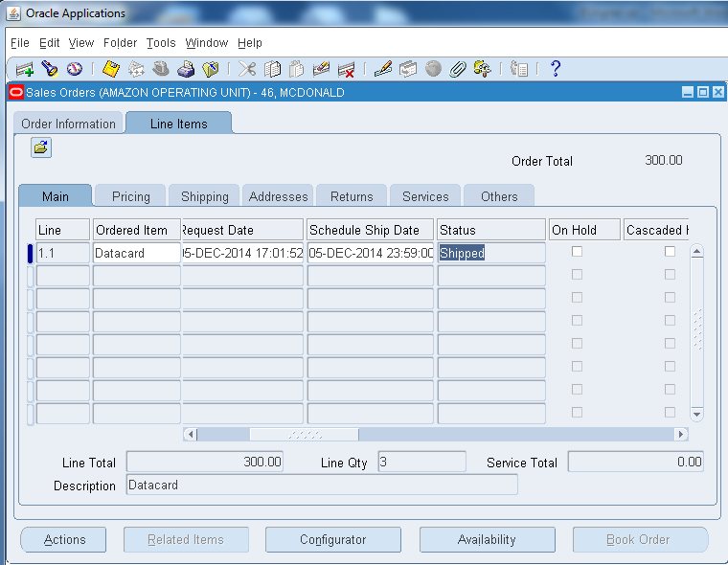
Task: Click the Availability button
Action: click(487, 539)
